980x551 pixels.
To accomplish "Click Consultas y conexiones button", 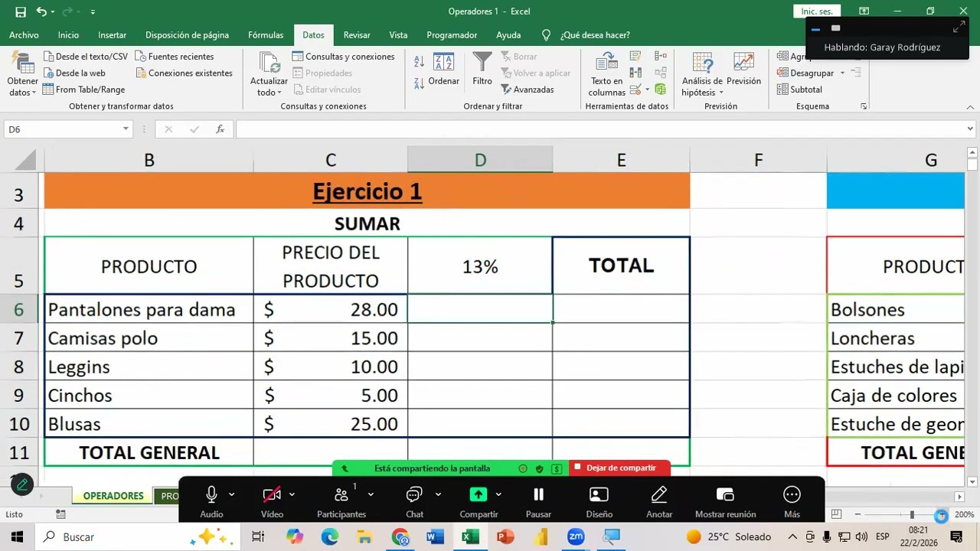I will point(343,57).
